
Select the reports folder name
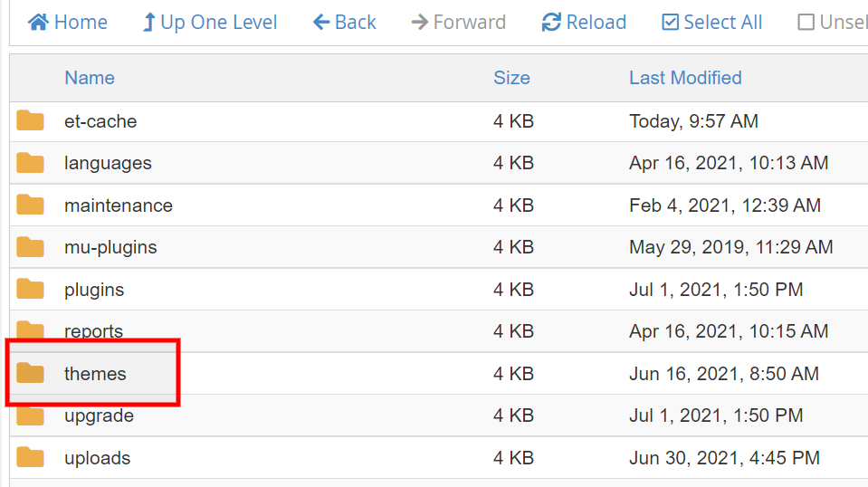tap(93, 331)
